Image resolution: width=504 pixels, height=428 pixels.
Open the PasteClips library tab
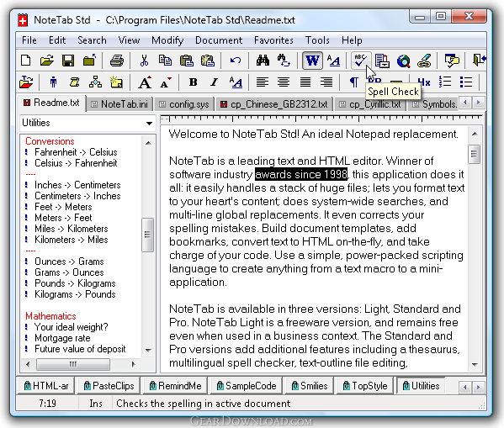(109, 386)
